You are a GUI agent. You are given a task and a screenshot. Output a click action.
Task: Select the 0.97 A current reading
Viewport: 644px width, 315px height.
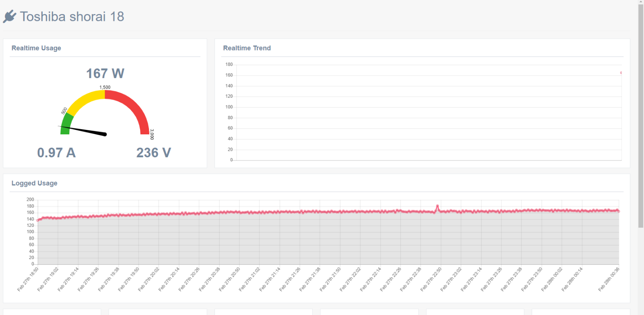(56, 153)
